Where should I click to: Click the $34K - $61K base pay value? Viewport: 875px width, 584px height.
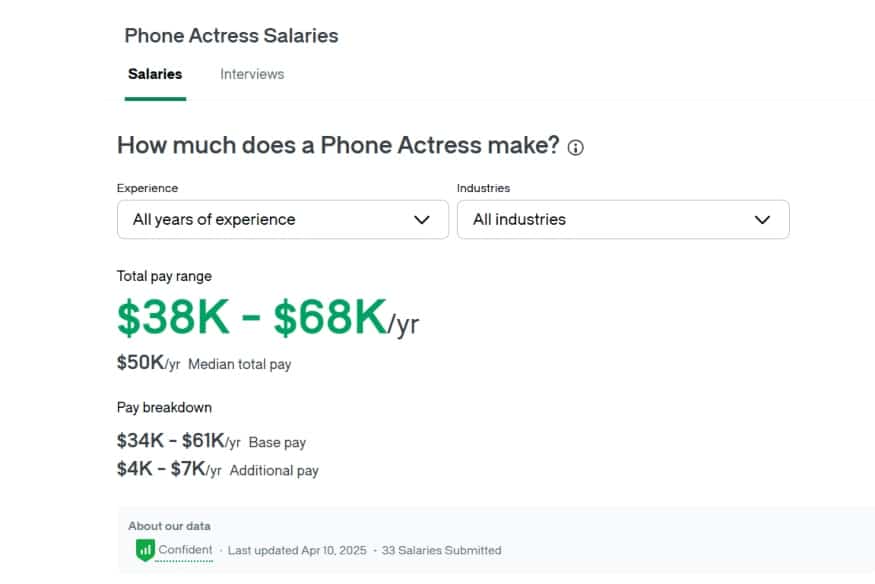tap(178, 441)
